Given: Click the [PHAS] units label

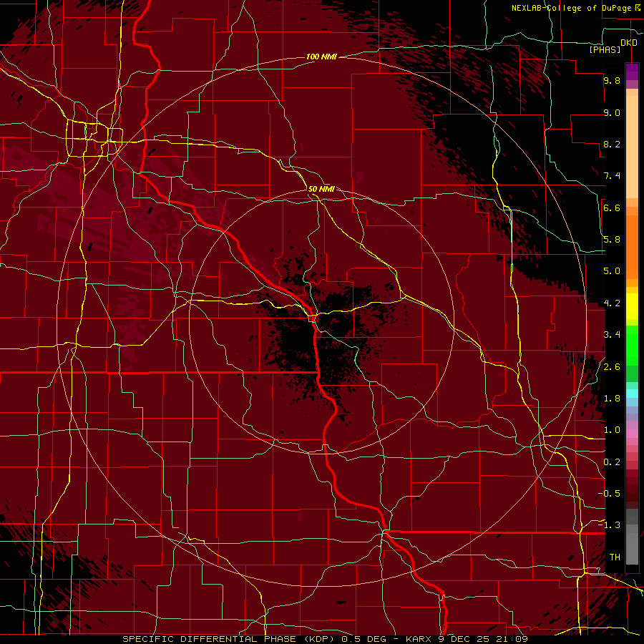Looking at the screenshot, I should (605, 50).
